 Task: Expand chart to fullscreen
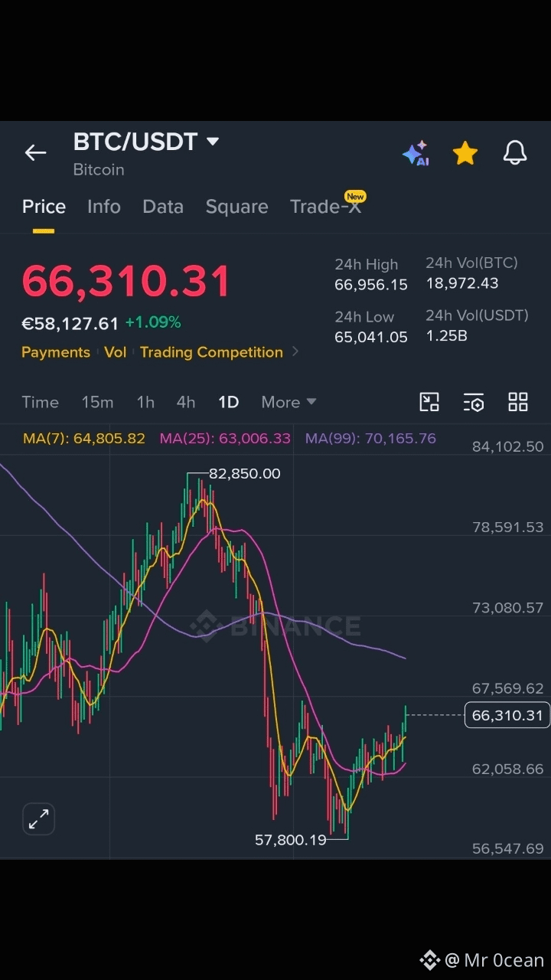coord(38,819)
